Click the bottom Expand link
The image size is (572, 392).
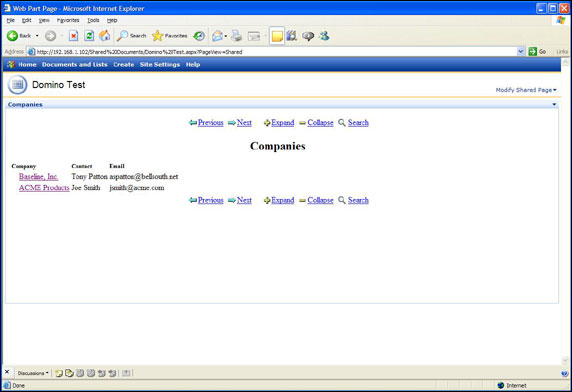tap(283, 200)
